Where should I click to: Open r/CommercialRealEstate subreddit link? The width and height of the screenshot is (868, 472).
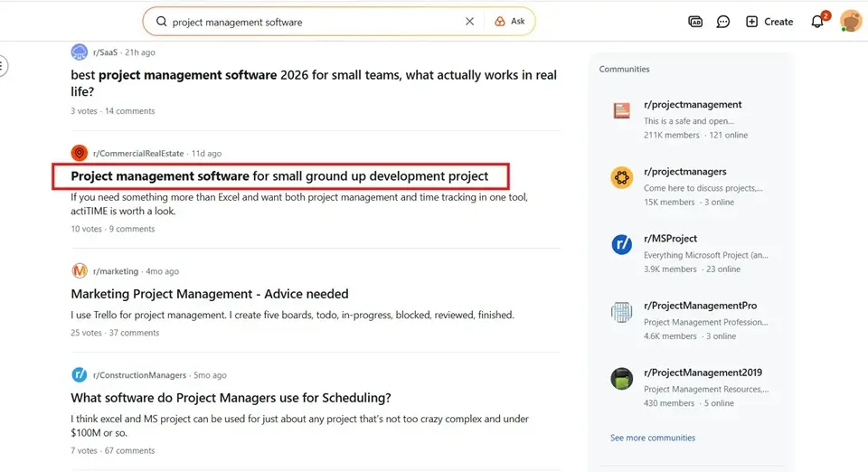(138, 154)
